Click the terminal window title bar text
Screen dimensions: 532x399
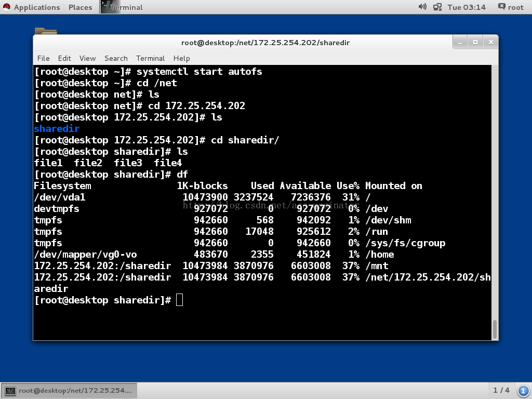tap(265, 43)
